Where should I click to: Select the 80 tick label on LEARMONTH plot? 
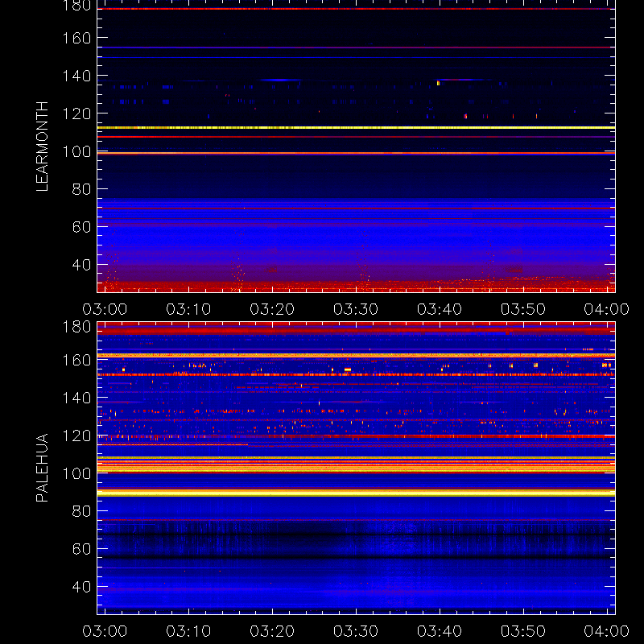(82, 189)
